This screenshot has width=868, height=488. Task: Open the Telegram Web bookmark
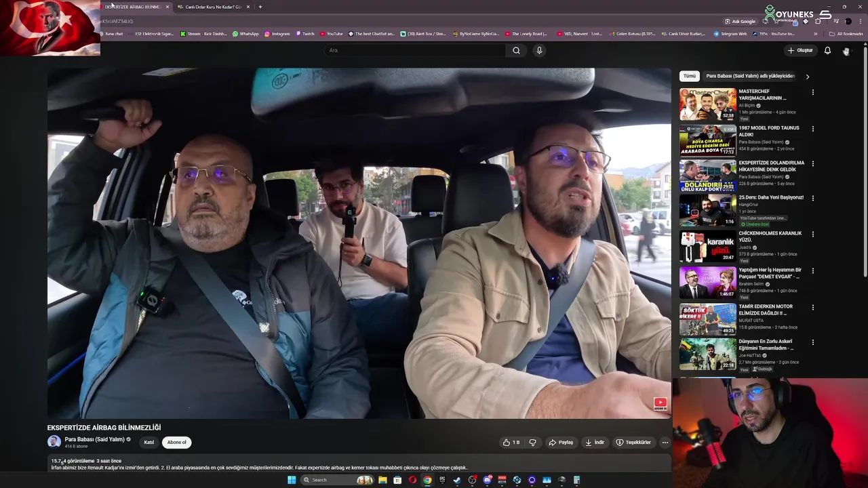point(730,34)
